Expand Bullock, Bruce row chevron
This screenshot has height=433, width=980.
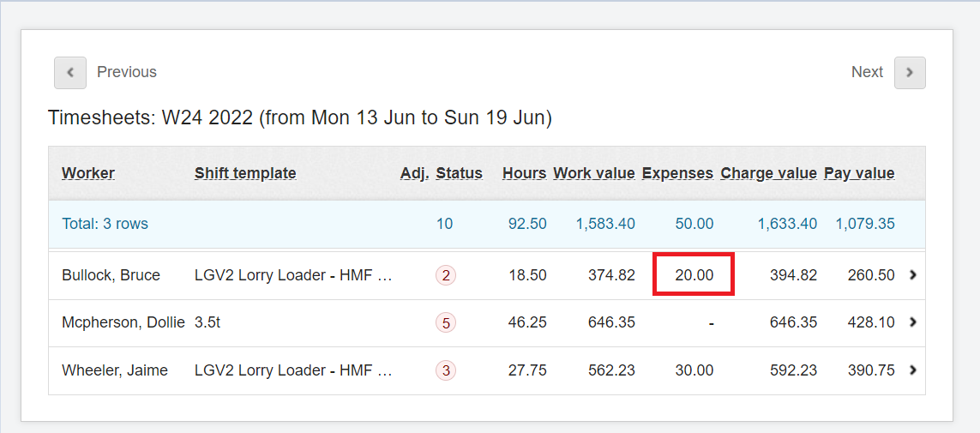click(x=912, y=275)
